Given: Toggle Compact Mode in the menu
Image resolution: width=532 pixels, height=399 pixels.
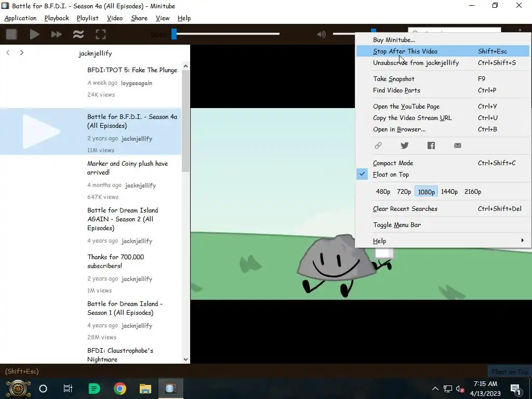Looking at the screenshot, I should (443, 163).
